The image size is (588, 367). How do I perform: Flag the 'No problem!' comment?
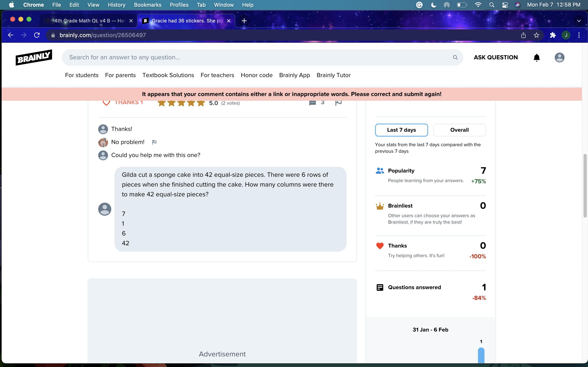tap(154, 142)
